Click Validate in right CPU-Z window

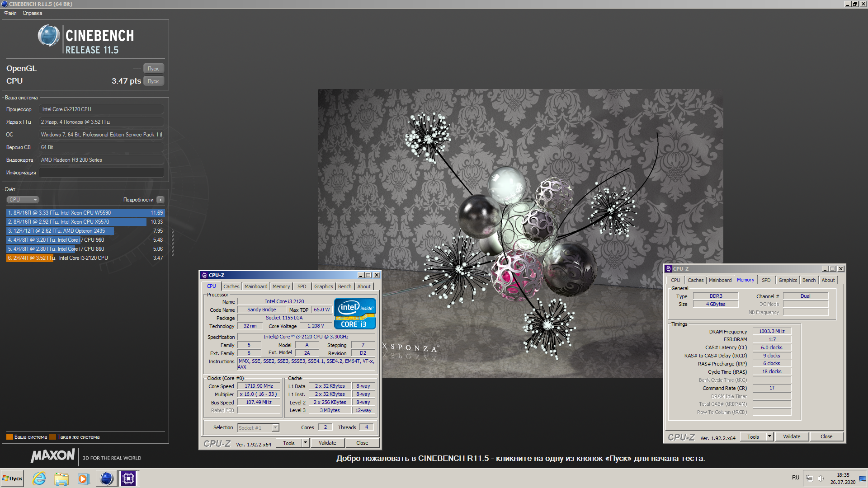tap(792, 437)
